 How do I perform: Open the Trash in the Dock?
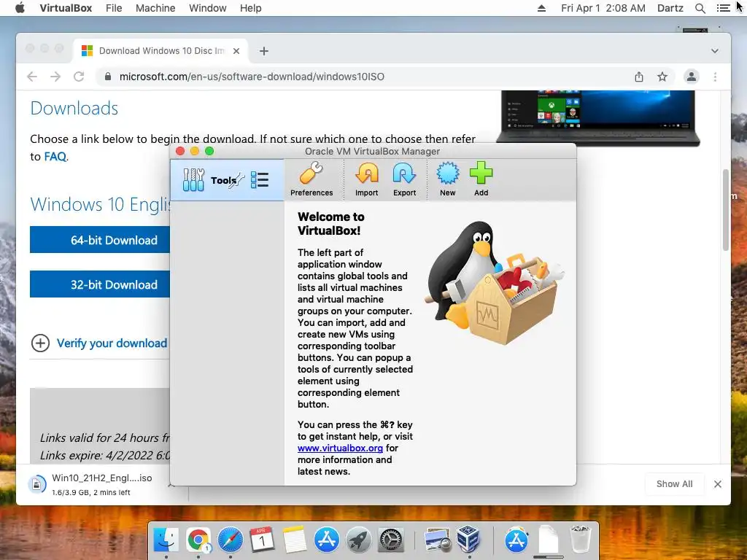pyautogui.click(x=581, y=539)
